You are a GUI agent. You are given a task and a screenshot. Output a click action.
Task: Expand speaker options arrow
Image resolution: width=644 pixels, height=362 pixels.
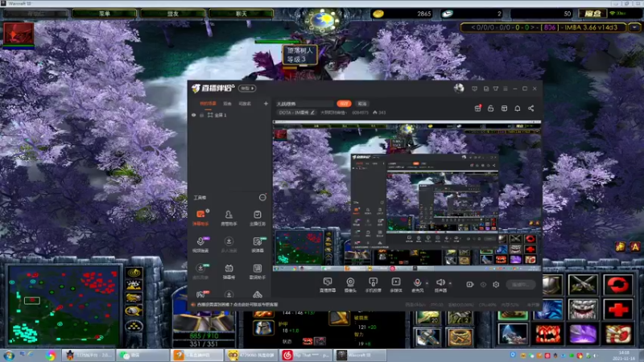click(x=450, y=283)
